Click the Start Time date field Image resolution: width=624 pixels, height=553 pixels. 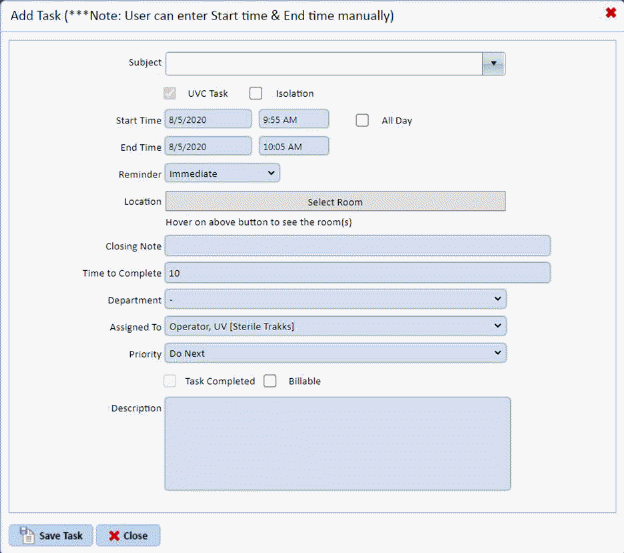click(208, 120)
